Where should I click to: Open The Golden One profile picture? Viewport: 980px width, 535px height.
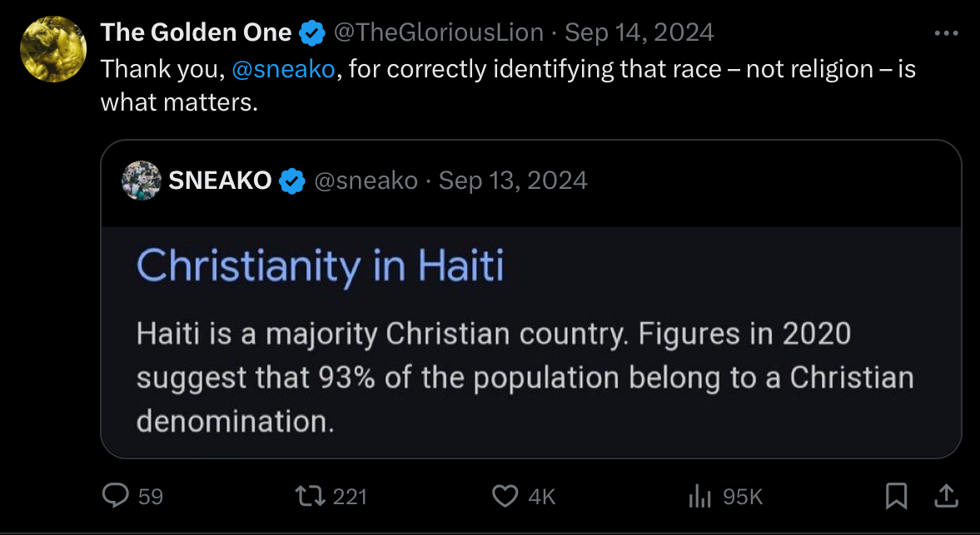[54, 49]
